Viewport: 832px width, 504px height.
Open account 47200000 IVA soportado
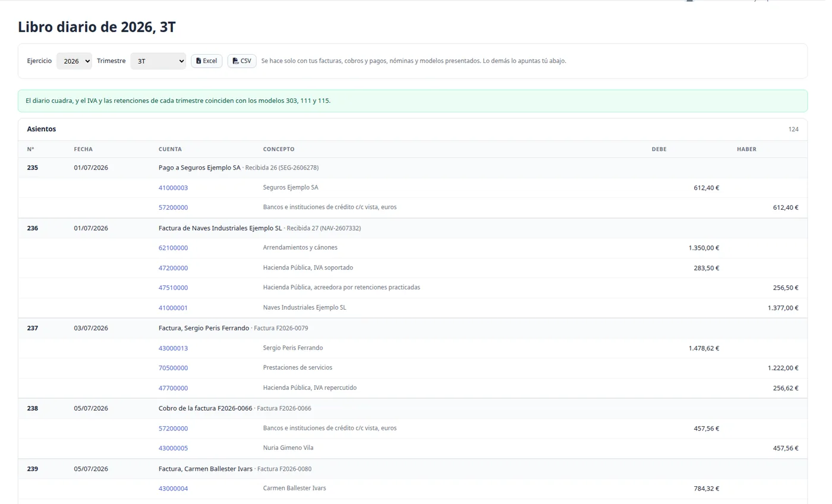pyautogui.click(x=173, y=268)
